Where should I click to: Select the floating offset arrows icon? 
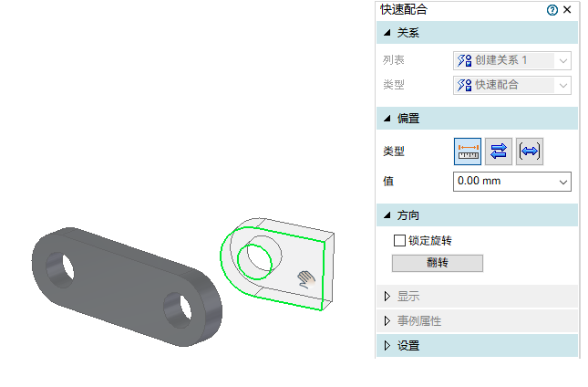499,152
